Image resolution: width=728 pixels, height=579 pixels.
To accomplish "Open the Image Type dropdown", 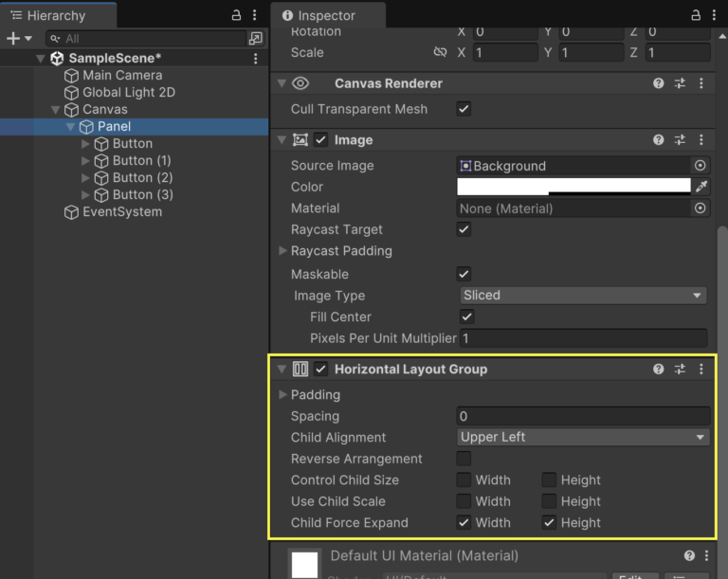I will (x=582, y=296).
